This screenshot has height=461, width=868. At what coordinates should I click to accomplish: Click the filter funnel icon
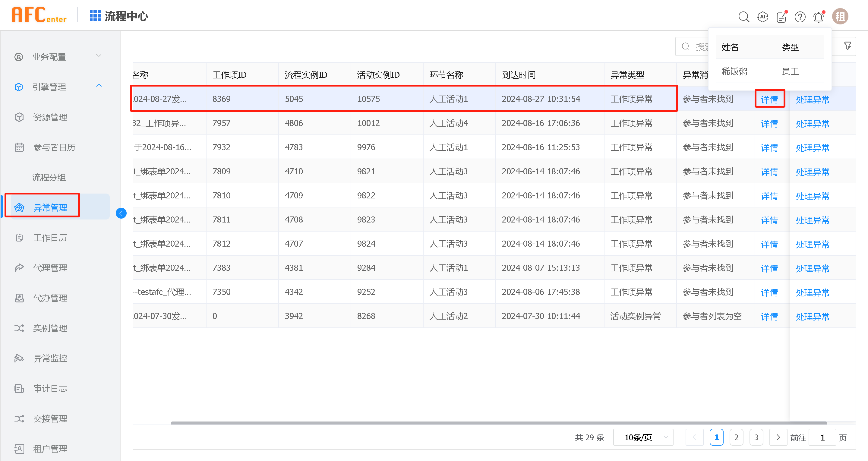point(848,46)
